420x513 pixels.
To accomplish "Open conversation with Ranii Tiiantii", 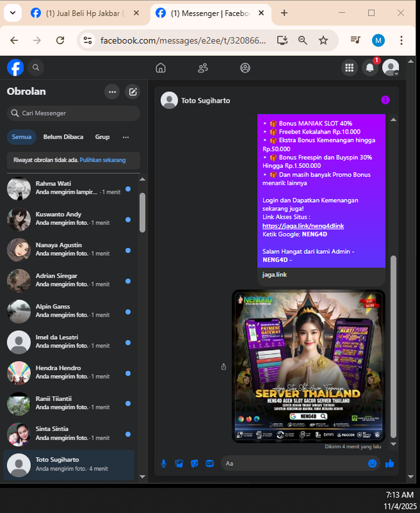I will [69, 404].
